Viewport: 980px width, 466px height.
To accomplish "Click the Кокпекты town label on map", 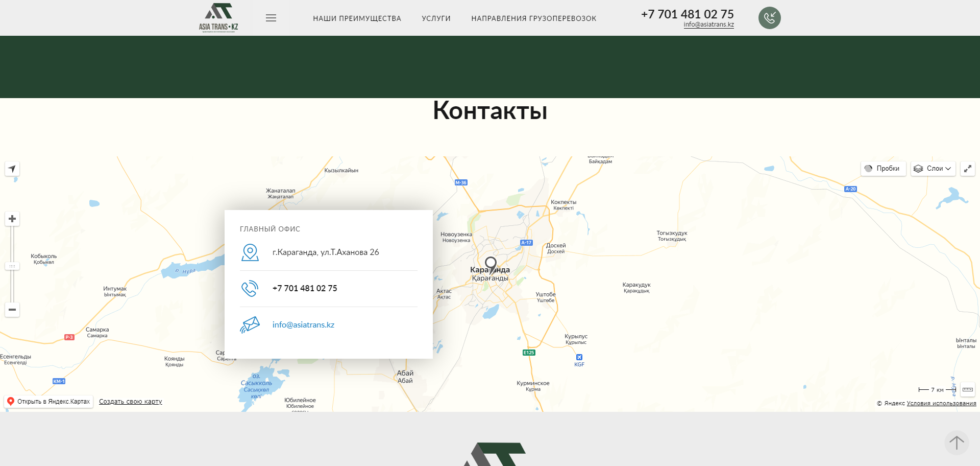I will [563, 205].
